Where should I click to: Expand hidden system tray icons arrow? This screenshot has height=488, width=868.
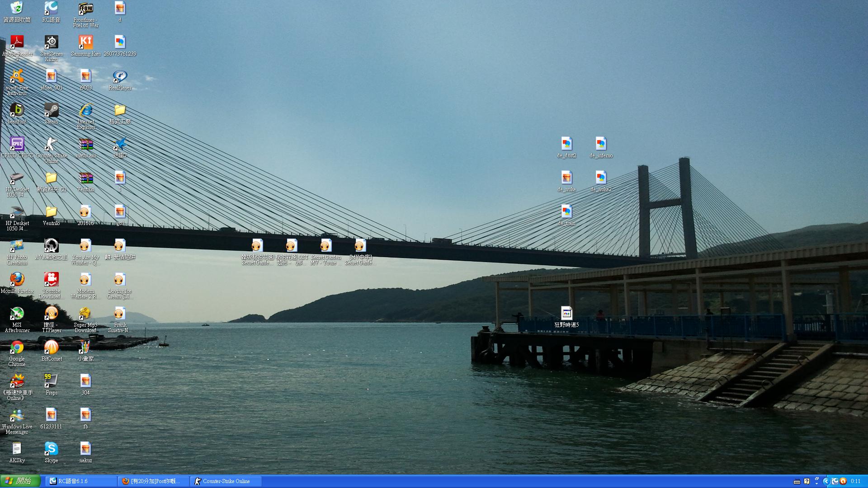click(x=826, y=481)
